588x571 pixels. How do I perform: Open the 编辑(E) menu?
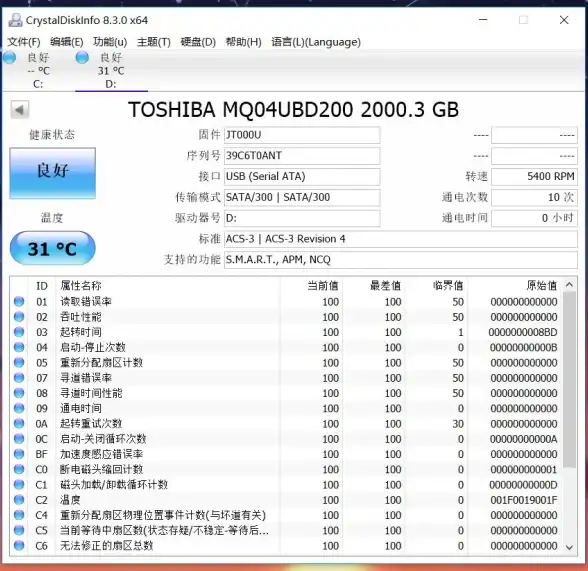pos(67,42)
